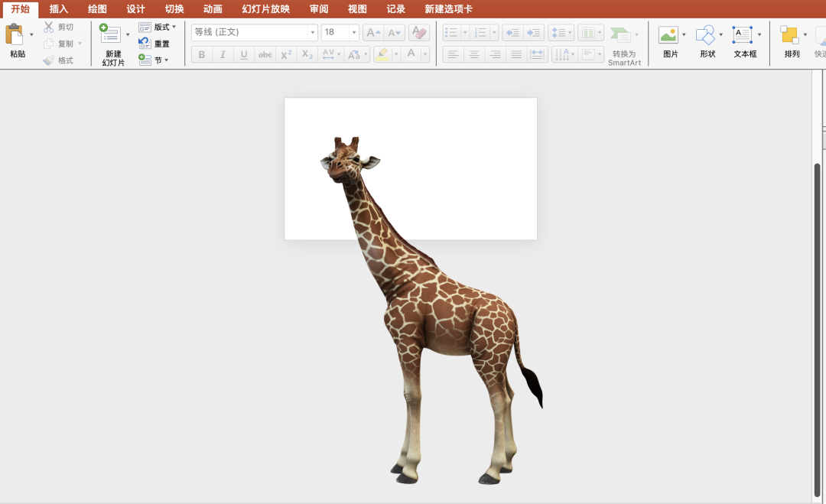Increase font size with A-up icon

point(373,33)
